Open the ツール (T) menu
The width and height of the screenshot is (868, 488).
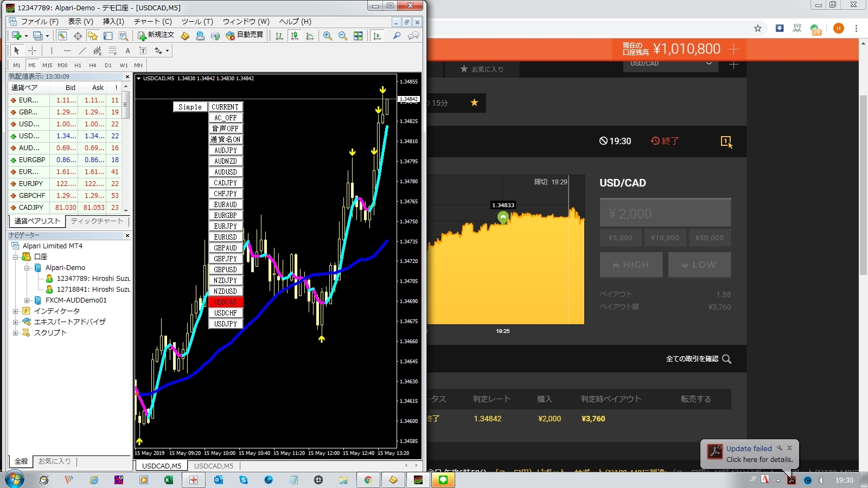(x=197, y=22)
